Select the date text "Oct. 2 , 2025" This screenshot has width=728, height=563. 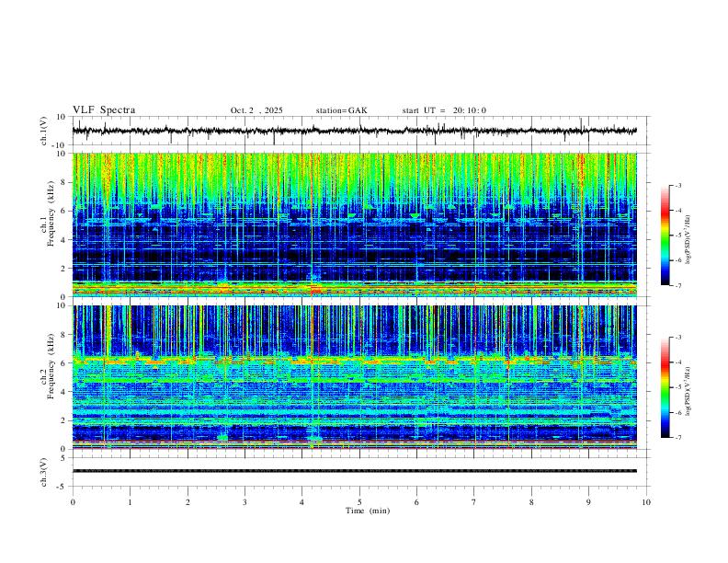256,110
